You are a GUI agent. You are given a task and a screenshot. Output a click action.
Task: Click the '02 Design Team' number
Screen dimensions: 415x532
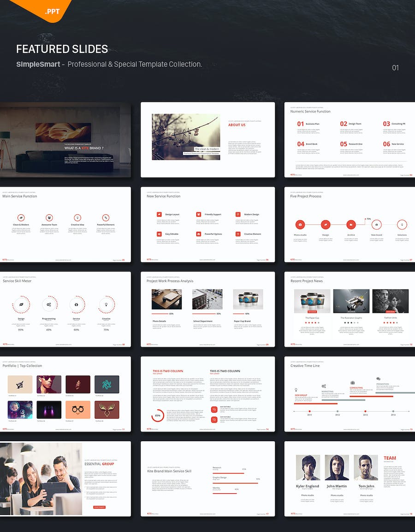(344, 124)
